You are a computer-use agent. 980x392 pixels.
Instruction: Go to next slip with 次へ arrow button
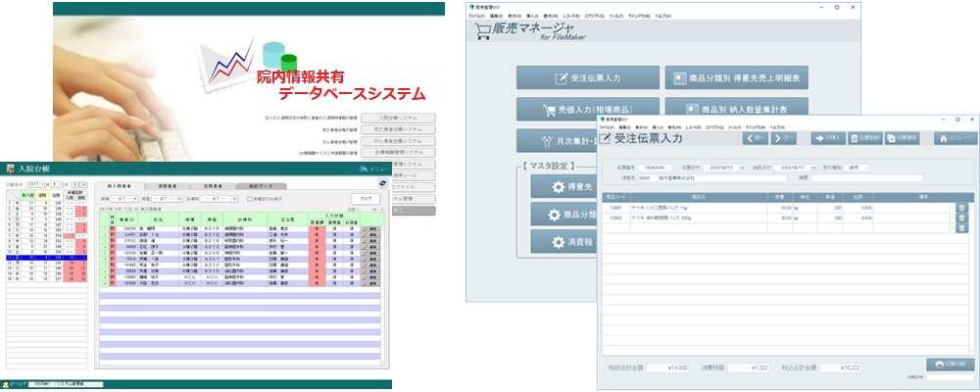(x=783, y=139)
